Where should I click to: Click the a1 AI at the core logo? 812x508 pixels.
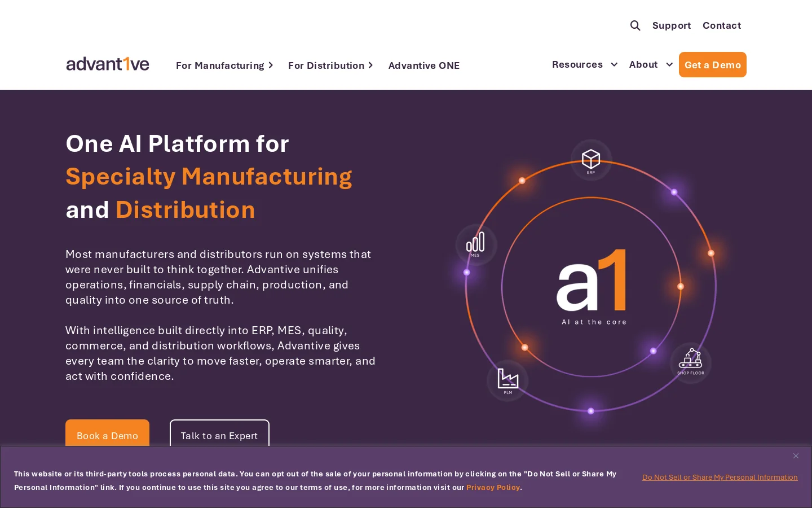(x=592, y=287)
